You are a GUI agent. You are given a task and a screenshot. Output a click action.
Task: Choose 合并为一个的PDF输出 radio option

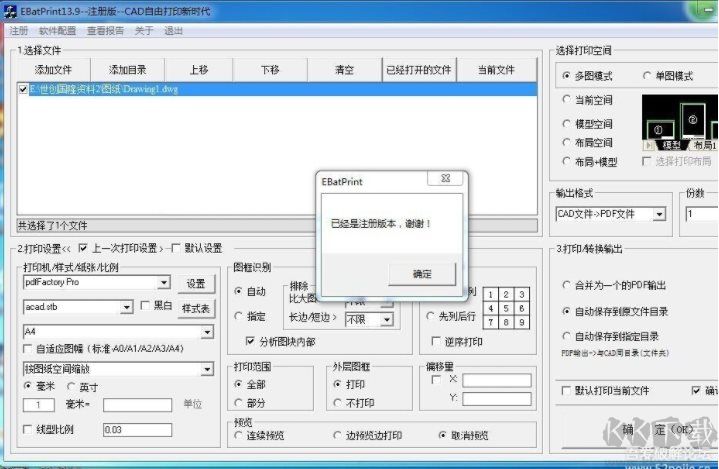568,285
